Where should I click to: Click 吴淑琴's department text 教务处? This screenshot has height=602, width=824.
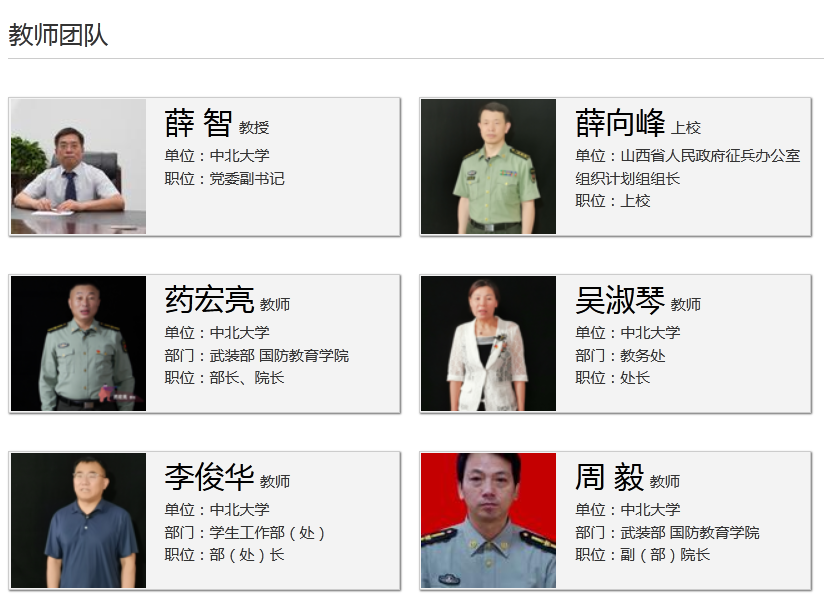(643, 356)
